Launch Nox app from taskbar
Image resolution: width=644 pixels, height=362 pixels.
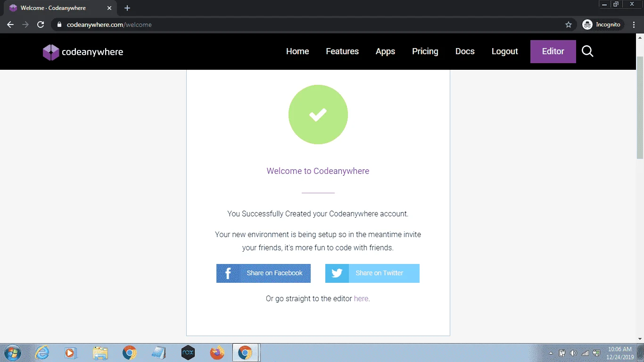(x=188, y=353)
